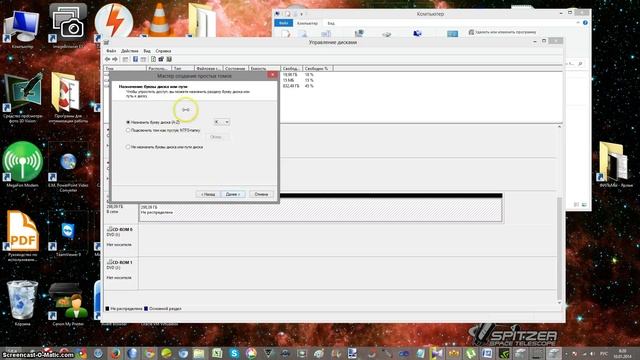Viewport: 640px width, 360px height.
Task: Switch to Вид tab in Компьютер window
Action: [x=331, y=23]
